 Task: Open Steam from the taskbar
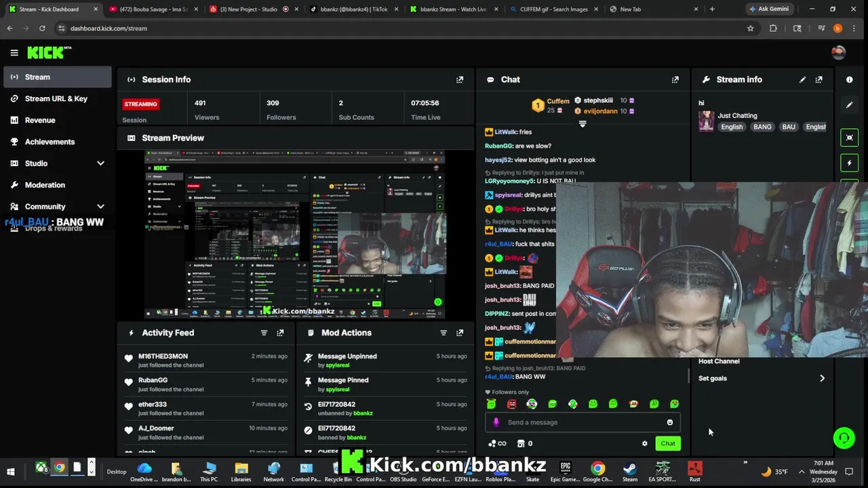point(630,470)
